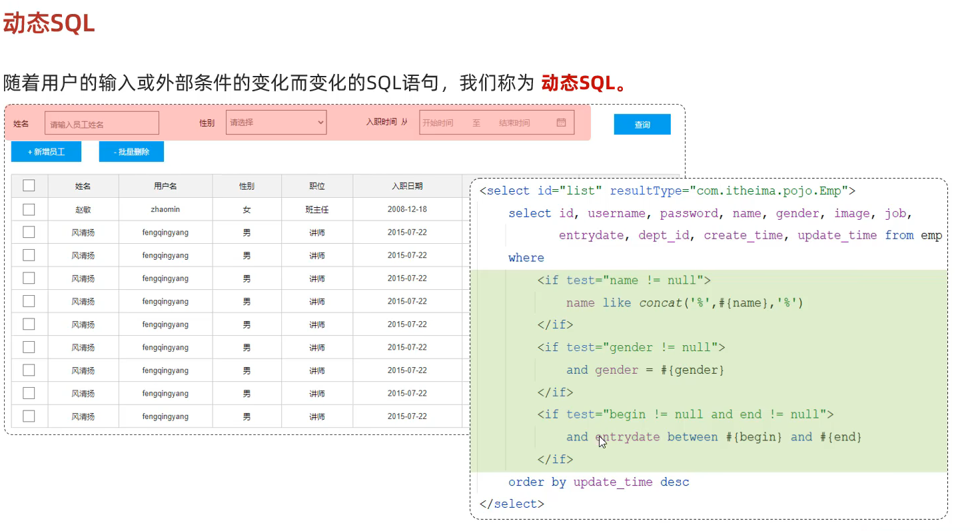
Task: Click the 用户名 column header
Action: (x=165, y=187)
